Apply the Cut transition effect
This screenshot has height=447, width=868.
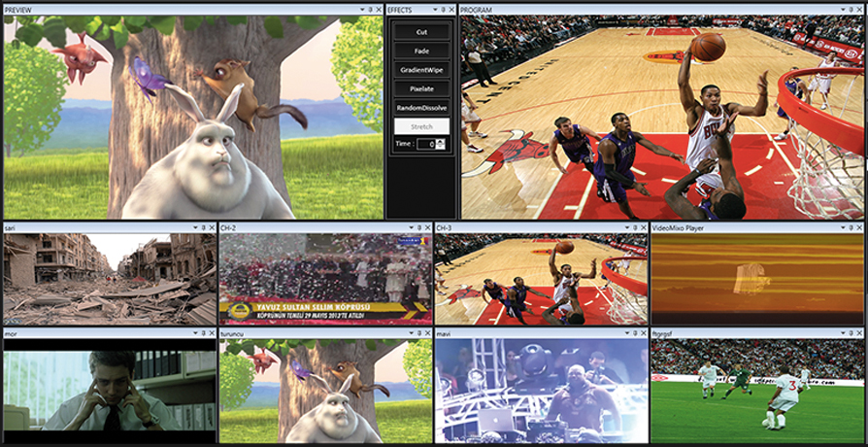pyautogui.click(x=421, y=32)
